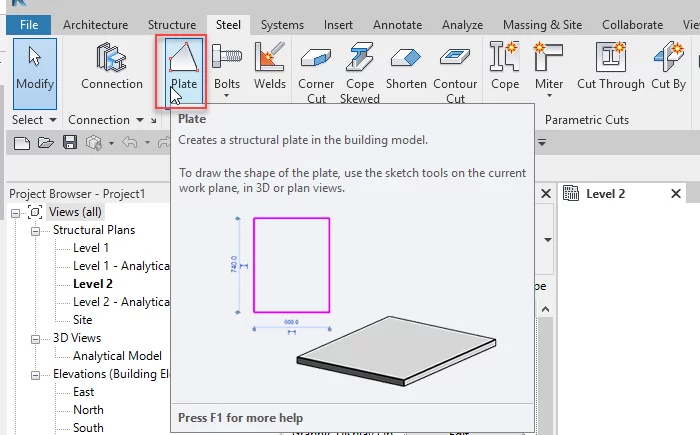Activate the Welds tool

point(269,68)
